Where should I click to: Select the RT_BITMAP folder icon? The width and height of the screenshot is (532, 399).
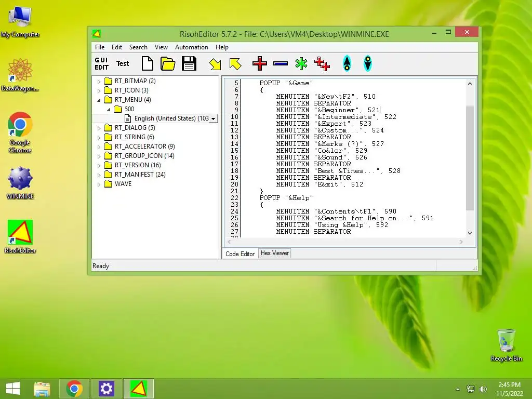coord(108,81)
